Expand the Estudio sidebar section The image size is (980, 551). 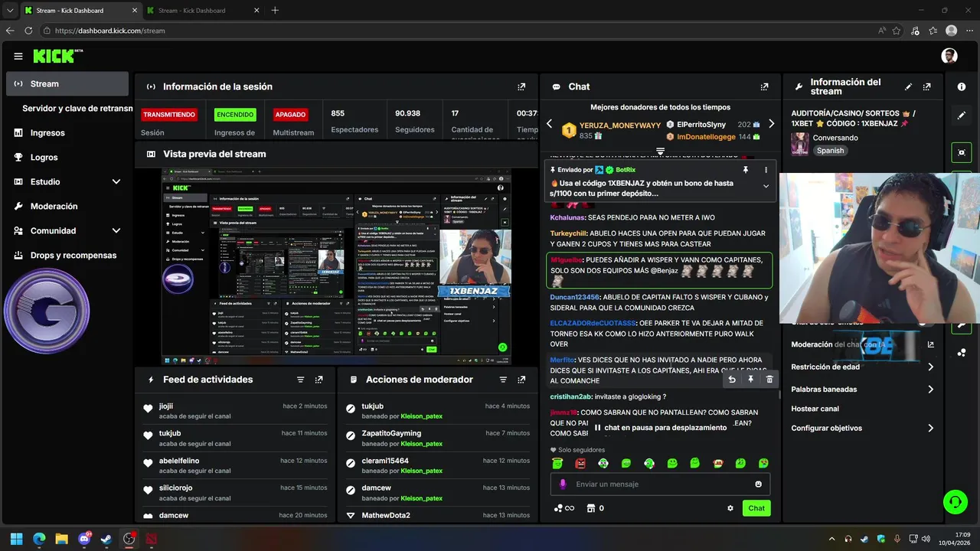(x=116, y=181)
